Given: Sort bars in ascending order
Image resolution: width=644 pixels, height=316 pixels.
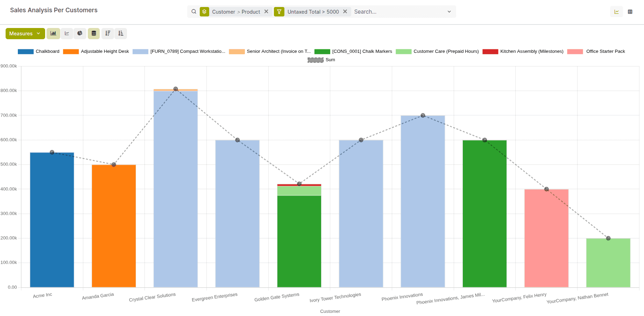Looking at the screenshot, I should tap(121, 33).
